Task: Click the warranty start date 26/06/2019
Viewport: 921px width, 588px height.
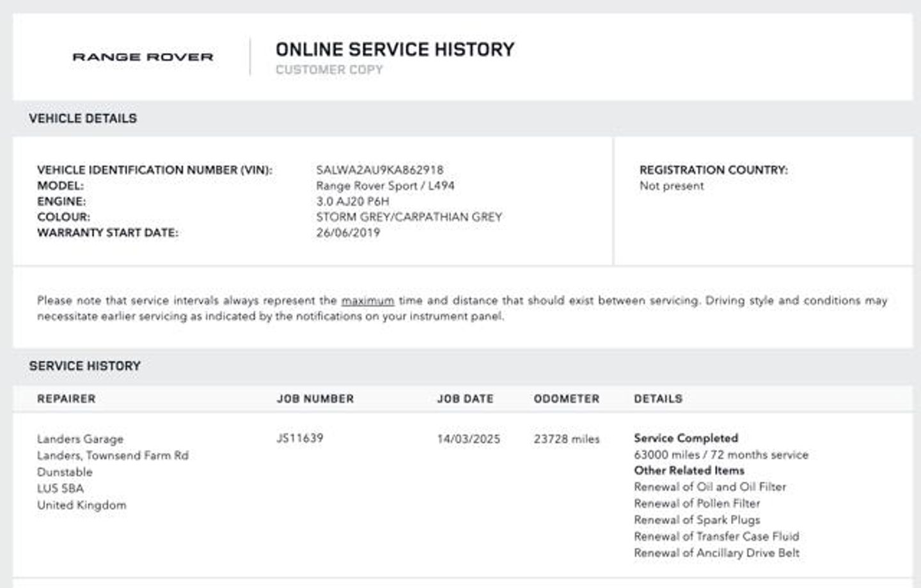Action: [x=347, y=233]
